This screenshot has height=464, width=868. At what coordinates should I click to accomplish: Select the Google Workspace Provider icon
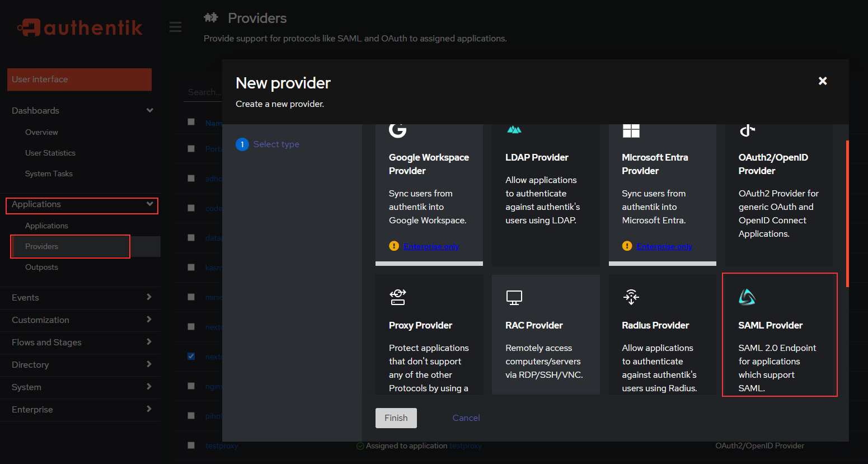pyautogui.click(x=397, y=130)
